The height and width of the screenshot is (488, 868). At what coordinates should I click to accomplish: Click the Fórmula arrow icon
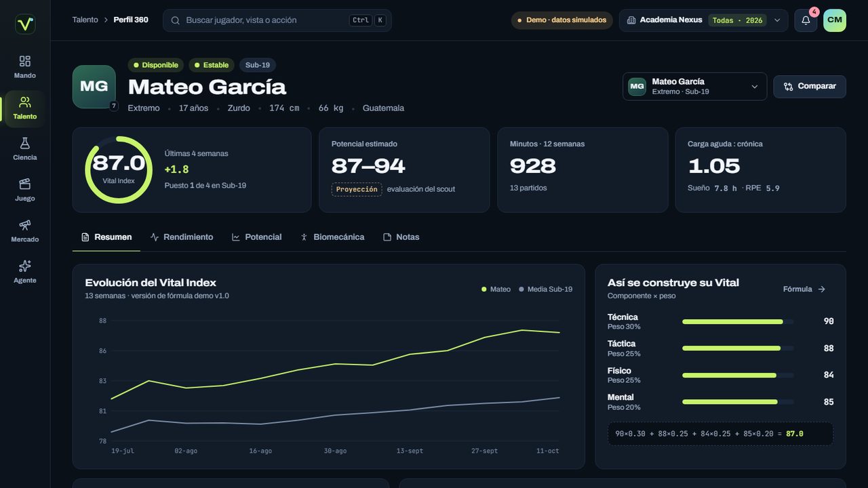[822, 289]
